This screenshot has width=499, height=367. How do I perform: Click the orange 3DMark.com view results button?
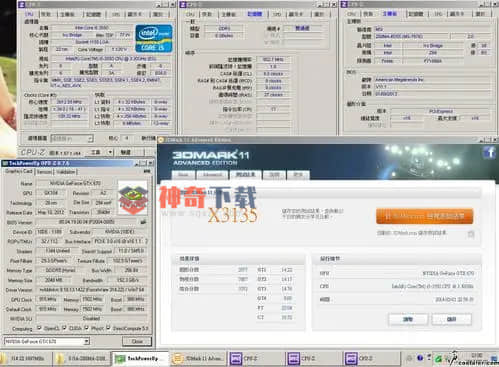click(424, 216)
